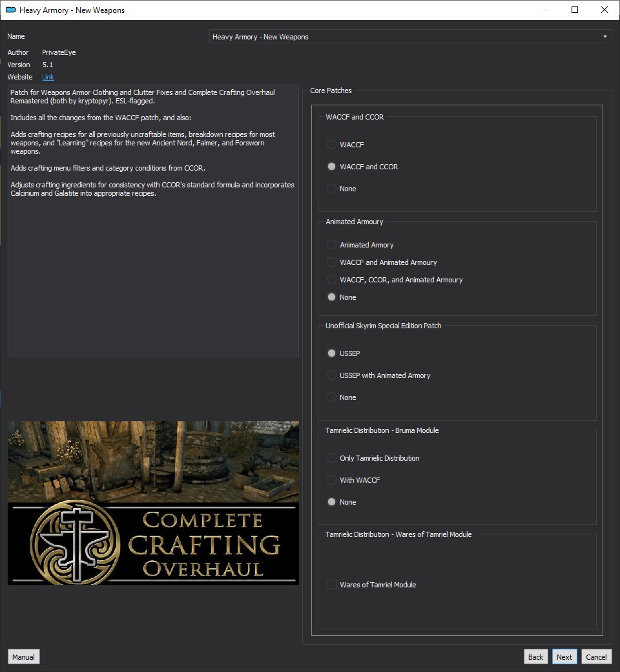620x672 pixels.
Task: Click the Complete Crafting Overhaul image
Action: point(154,503)
